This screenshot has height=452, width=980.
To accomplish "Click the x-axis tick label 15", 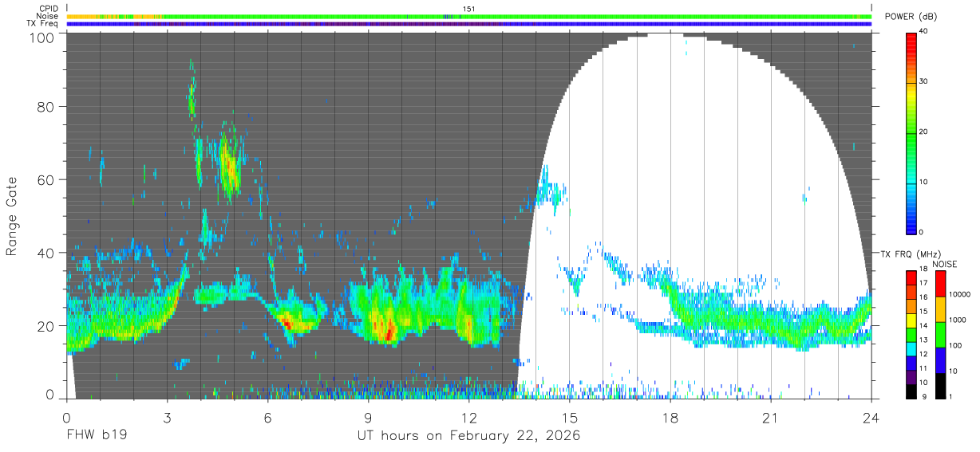I will pos(570,418).
